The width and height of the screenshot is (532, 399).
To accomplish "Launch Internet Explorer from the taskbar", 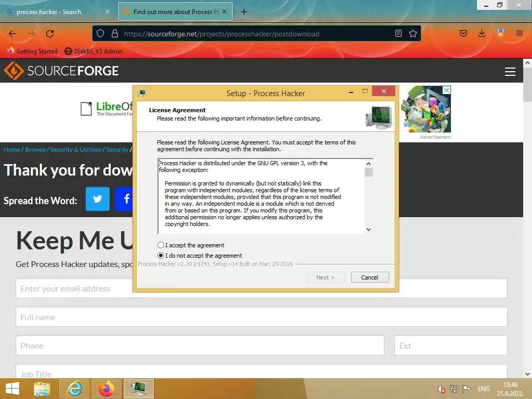I will pyautogui.click(x=74, y=389).
